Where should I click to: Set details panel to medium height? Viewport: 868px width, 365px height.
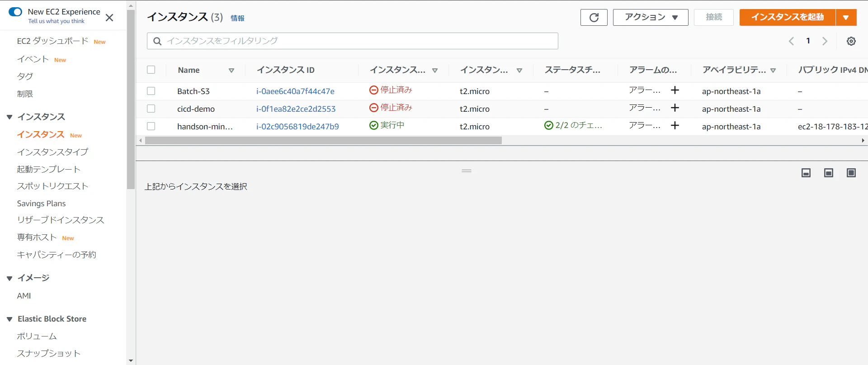tap(828, 173)
